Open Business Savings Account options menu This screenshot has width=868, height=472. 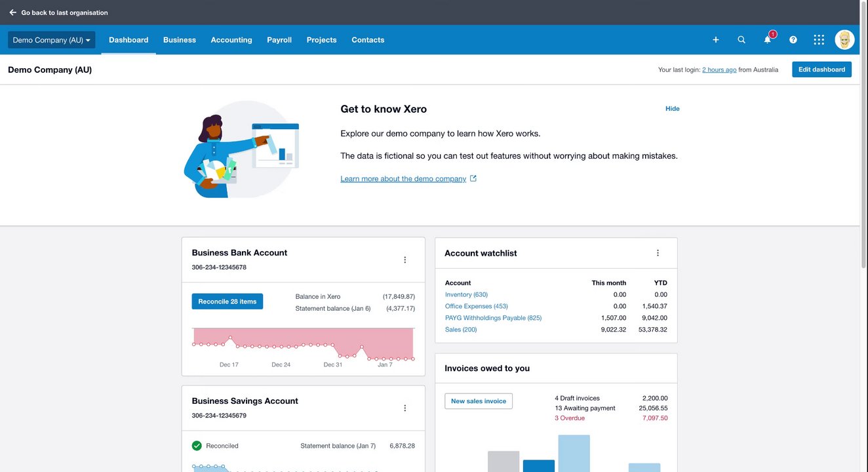[404, 408]
